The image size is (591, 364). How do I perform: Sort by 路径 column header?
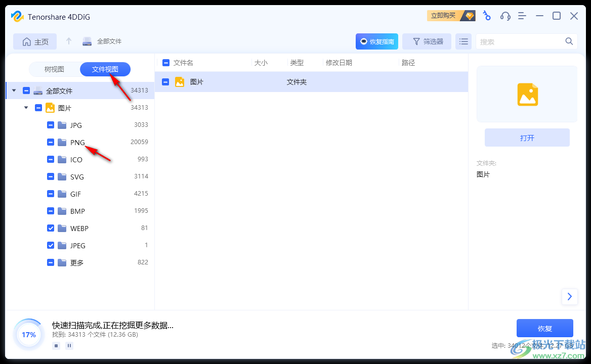pyautogui.click(x=408, y=63)
